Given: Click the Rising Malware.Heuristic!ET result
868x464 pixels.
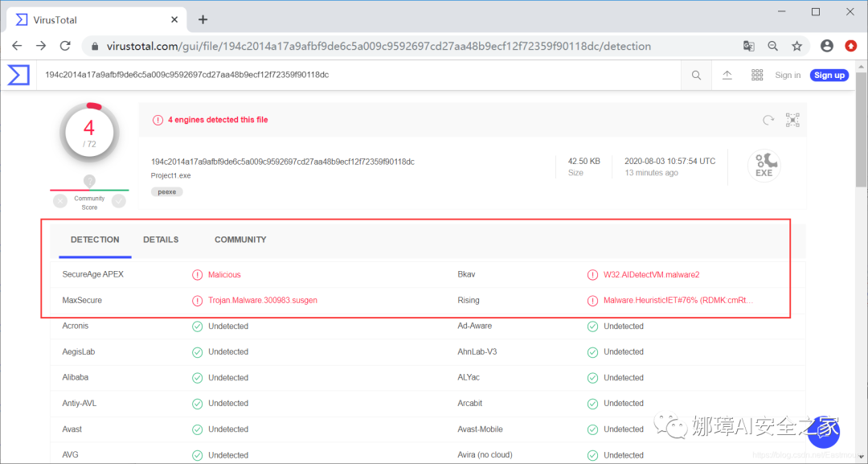Looking at the screenshot, I should point(678,300).
